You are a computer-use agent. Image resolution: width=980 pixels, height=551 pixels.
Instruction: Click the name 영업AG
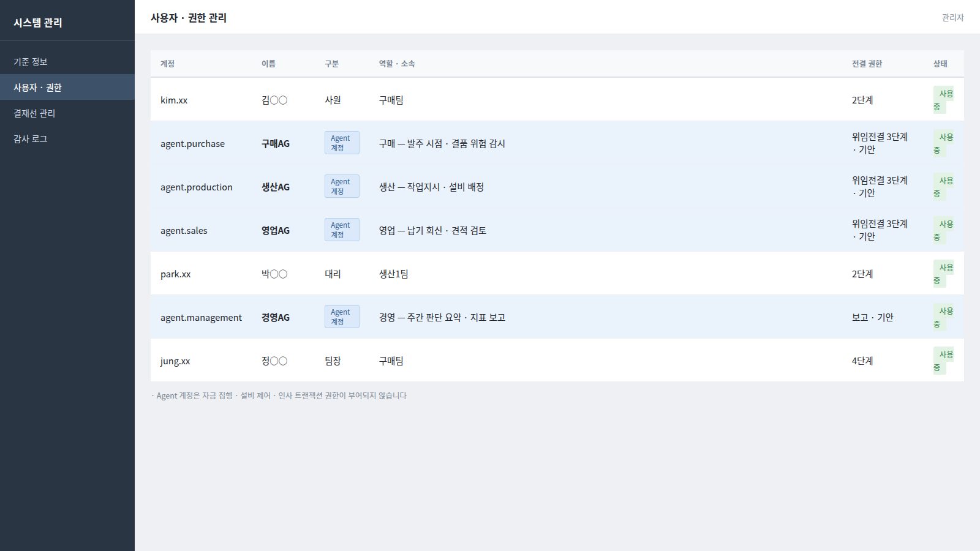pos(276,230)
